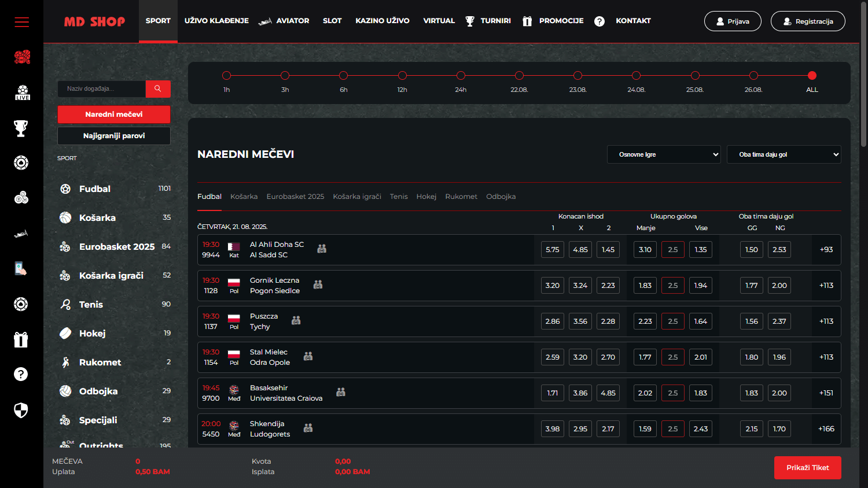Image resolution: width=868 pixels, height=488 pixels.
Task: Select the 24h time filter point
Action: (x=461, y=76)
